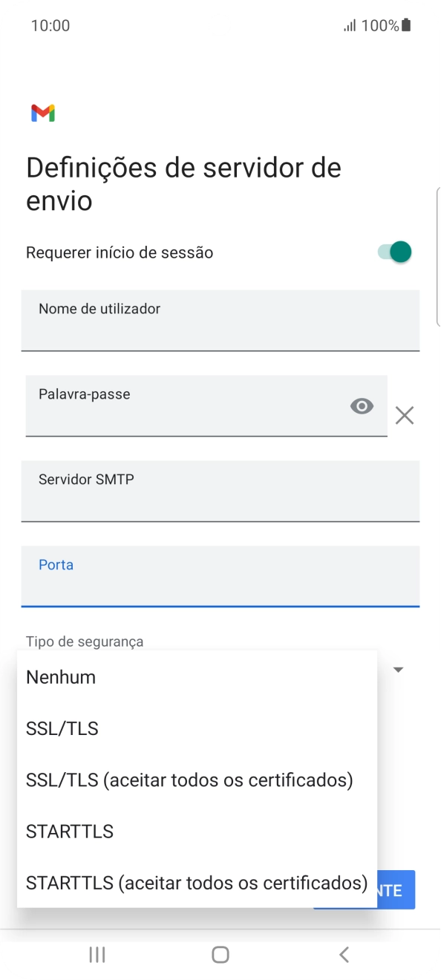Disable the Requerer início de sessão toggle
Image resolution: width=441 pixels, height=980 pixels.
point(396,252)
